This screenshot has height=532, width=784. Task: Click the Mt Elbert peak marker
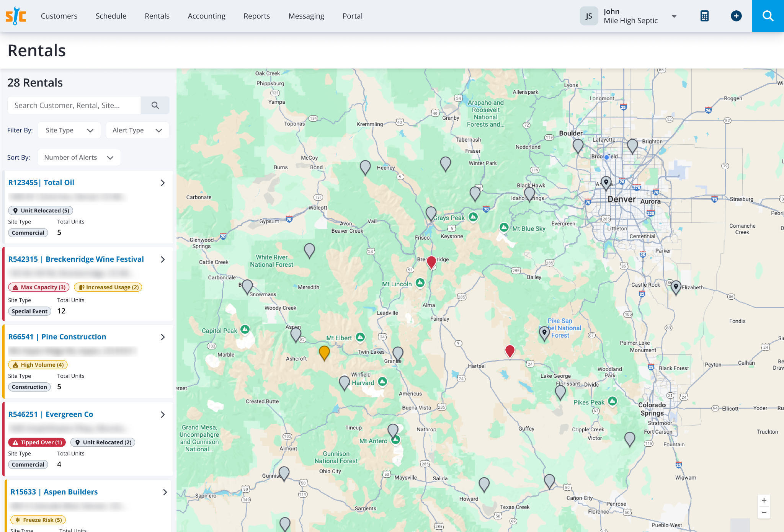pos(360,337)
